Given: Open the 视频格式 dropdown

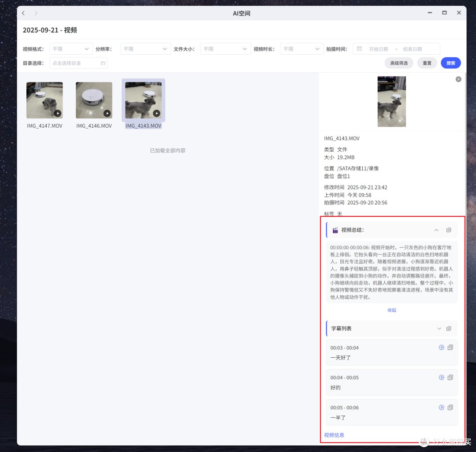Looking at the screenshot, I should (x=71, y=49).
